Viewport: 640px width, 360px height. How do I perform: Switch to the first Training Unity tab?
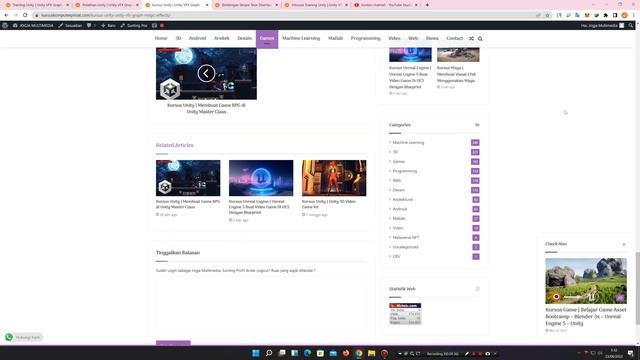[37, 5]
